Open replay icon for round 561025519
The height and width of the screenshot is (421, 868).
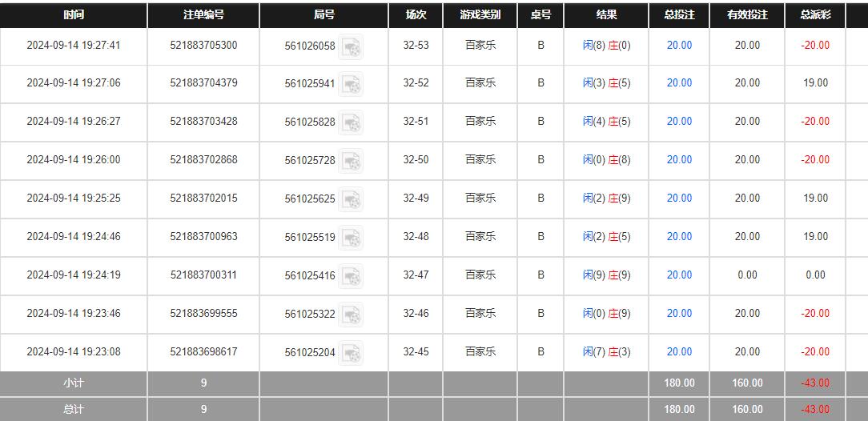[351, 238]
